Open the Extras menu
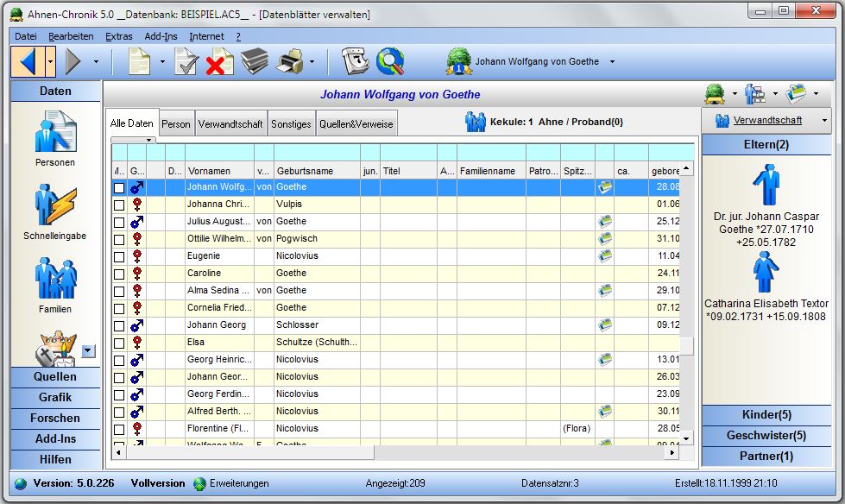This screenshot has height=504, width=845. point(119,36)
